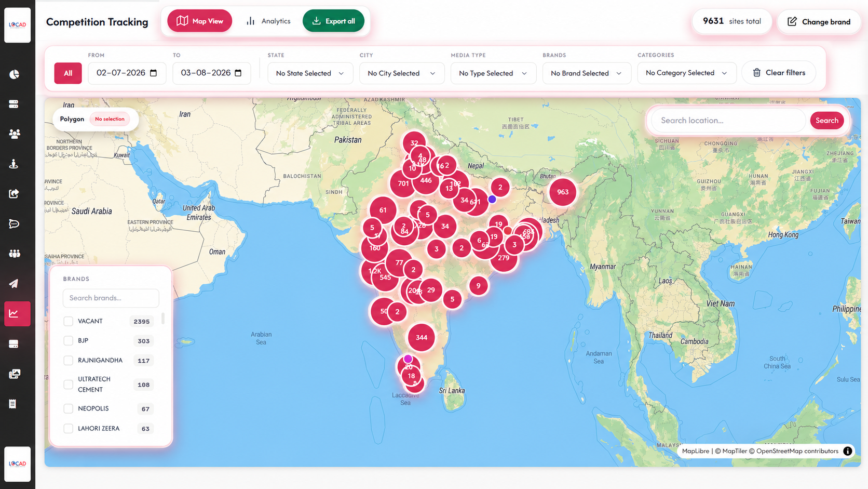Image resolution: width=868 pixels, height=489 pixels.
Task: Click the Polygon selection control
Action: (x=96, y=119)
